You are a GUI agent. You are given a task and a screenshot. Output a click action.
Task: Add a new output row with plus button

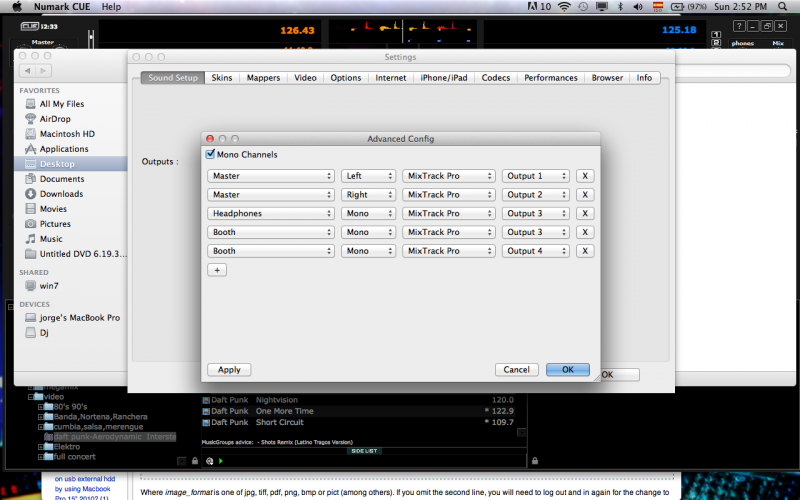pyautogui.click(x=217, y=270)
